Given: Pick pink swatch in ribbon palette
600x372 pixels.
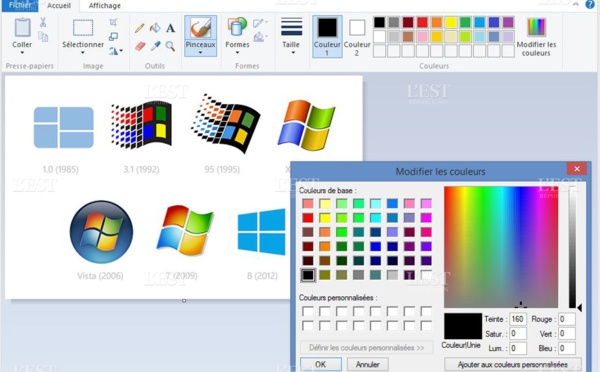Looking at the screenshot, I should click(x=422, y=36).
